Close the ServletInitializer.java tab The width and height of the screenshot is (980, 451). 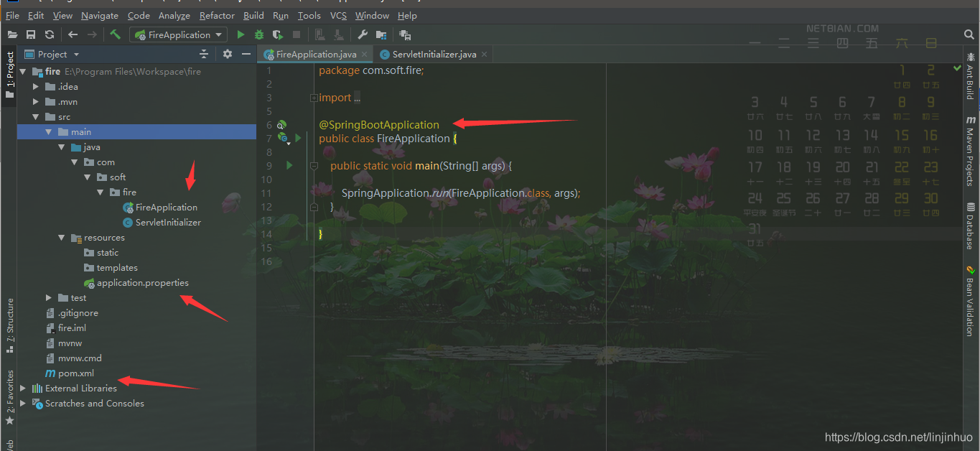(x=484, y=54)
